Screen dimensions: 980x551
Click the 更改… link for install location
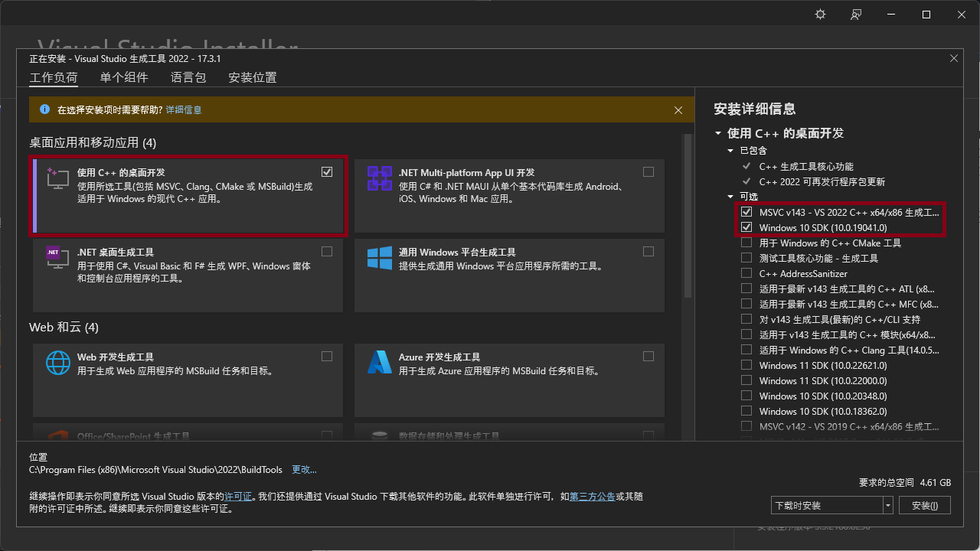[x=303, y=469]
